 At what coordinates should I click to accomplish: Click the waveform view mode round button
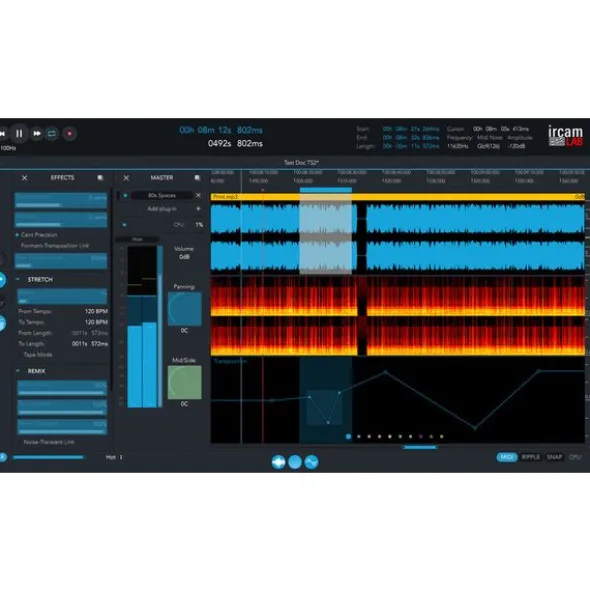click(278, 462)
